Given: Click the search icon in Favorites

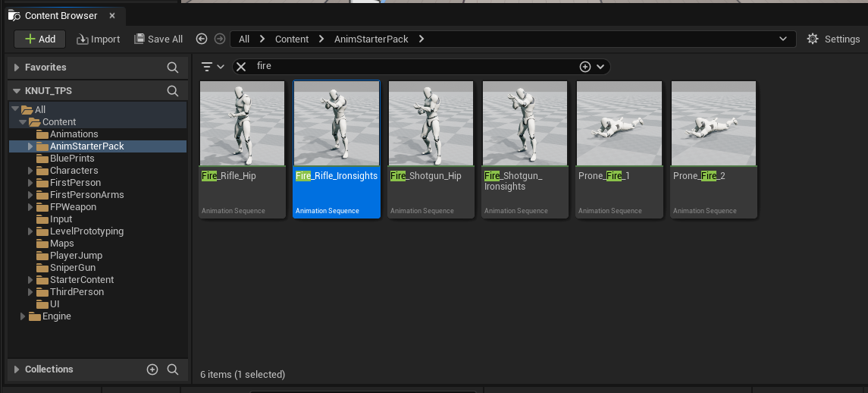Looking at the screenshot, I should click(x=173, y=67).
